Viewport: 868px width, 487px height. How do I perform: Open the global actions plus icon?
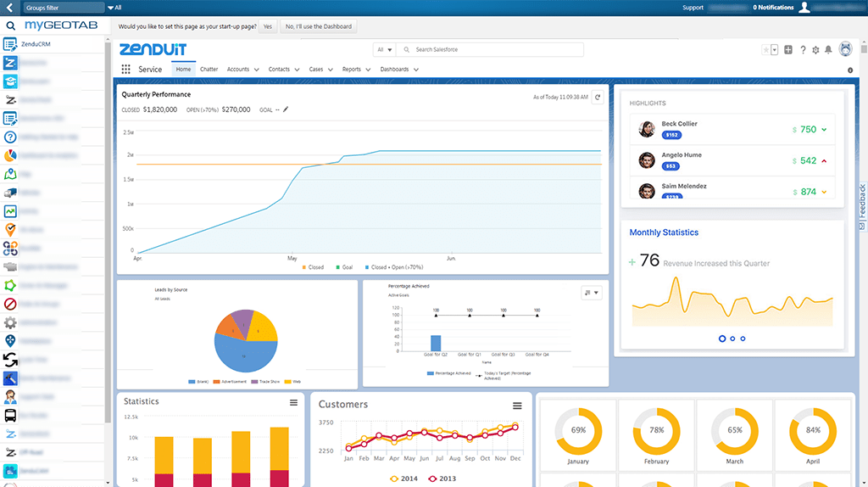[x=788, y=50]
